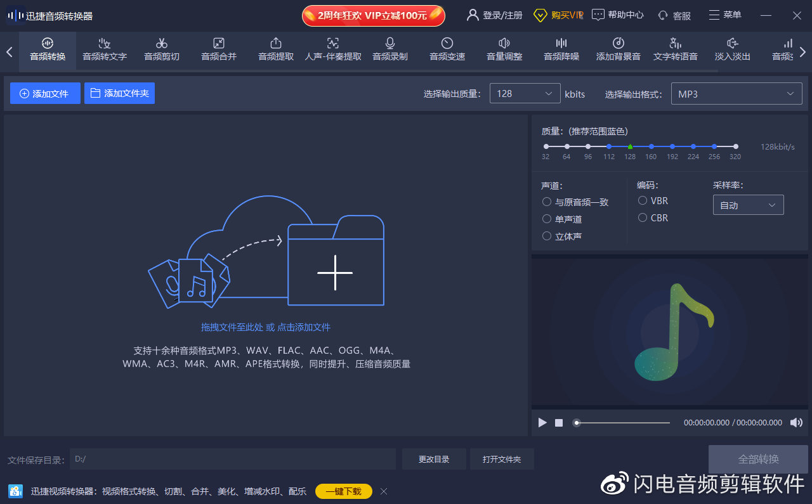
Task: Set quality slider to 320 kbit/s
Action: tap(735, 146)
